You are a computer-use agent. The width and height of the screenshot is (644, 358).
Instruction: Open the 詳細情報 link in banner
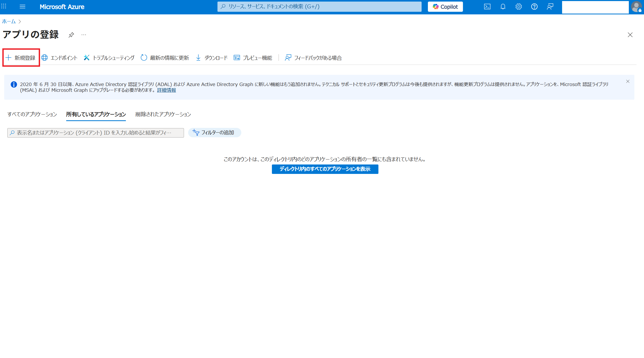166,90
